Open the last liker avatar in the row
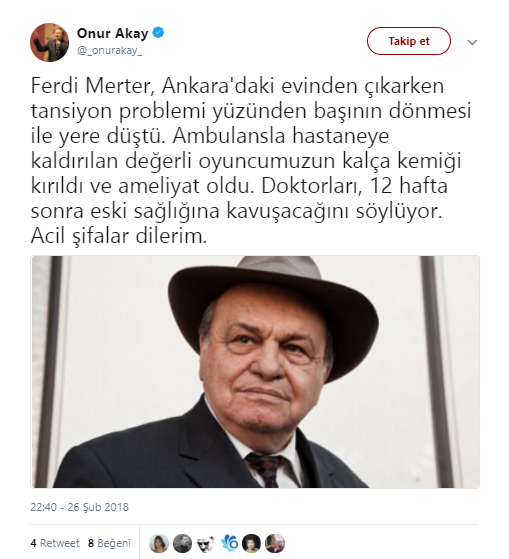The width and height of the screenshot is (509, 559). [275, 543]
